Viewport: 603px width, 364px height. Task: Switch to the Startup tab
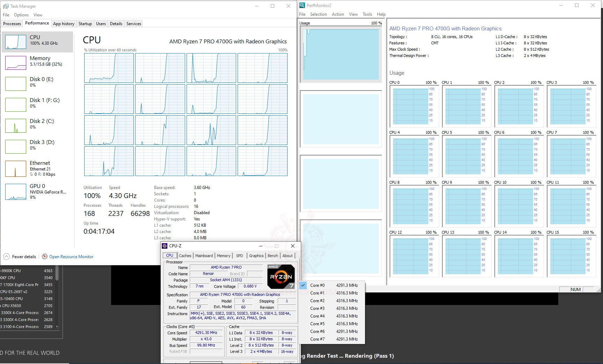(x=85, y=24)
